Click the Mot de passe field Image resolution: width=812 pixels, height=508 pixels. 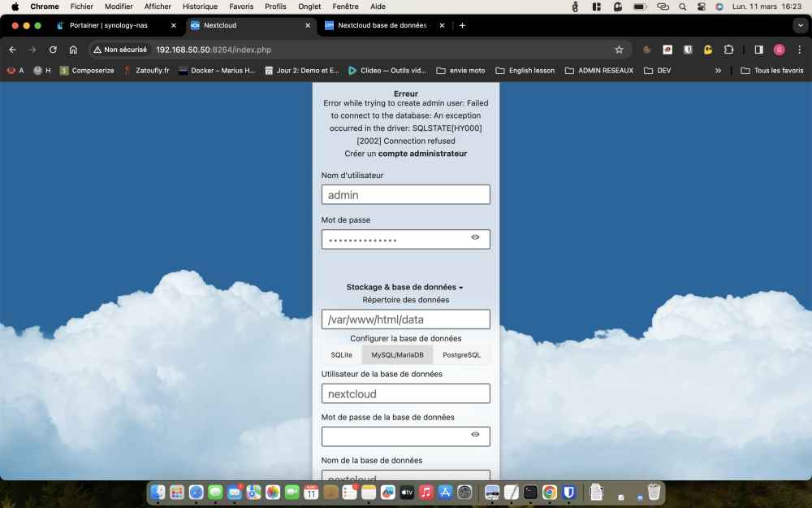pos(405,240)
